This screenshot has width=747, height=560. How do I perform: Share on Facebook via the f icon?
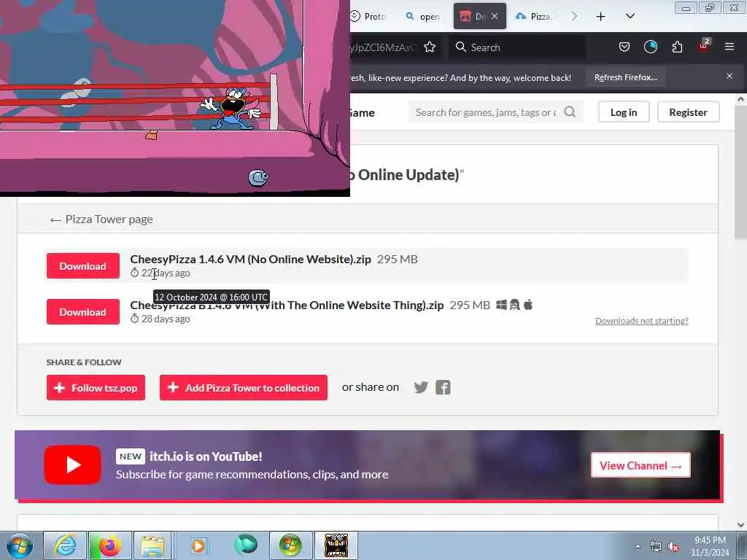[443, 387]
